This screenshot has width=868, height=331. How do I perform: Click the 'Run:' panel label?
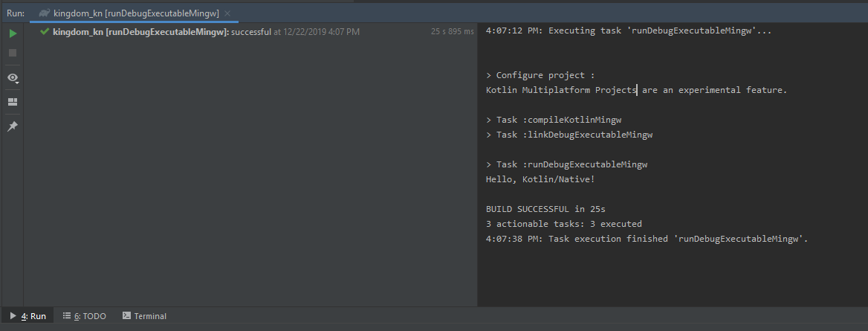click(x=16, y=13)
